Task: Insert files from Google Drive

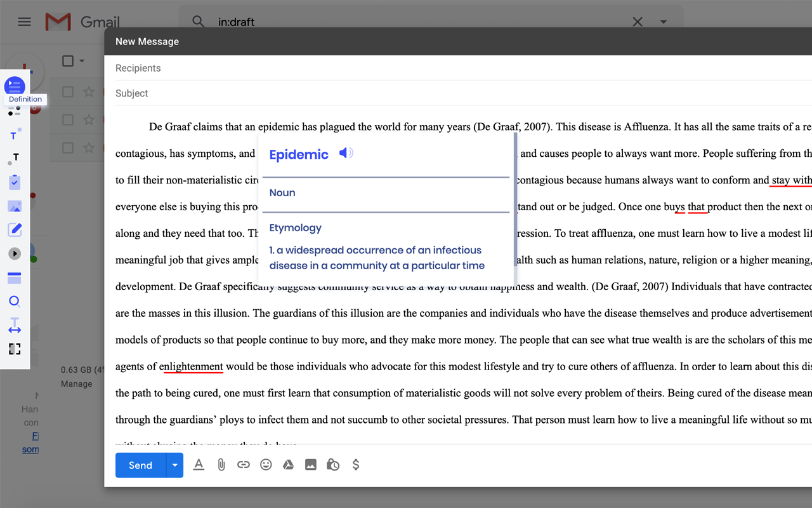Action: coord(288,464)
